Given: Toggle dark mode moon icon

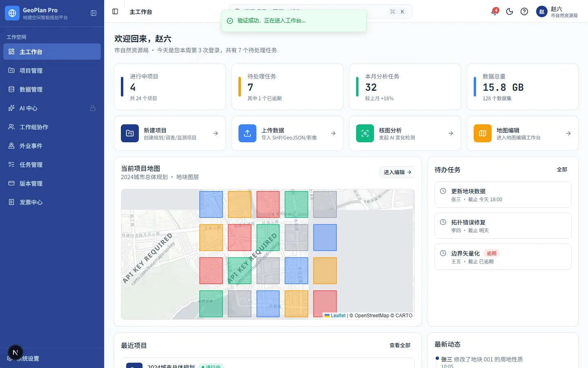Looking at the screenshot, I should coord(510,11).
